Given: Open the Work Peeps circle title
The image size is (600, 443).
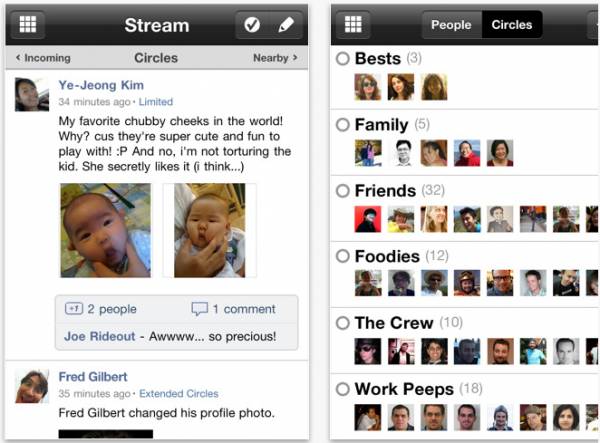Looking at the screenshot, I should pyautogui.click(x=404, y=389).
